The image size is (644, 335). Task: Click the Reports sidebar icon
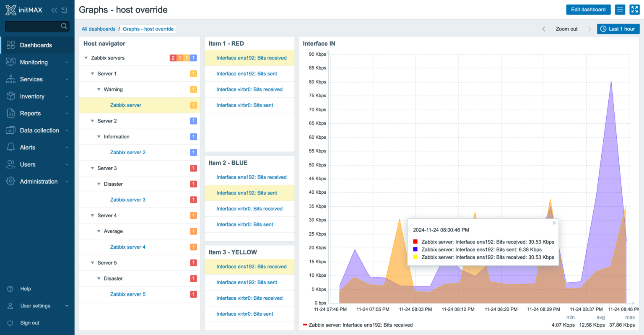click(x=10, y=113)
